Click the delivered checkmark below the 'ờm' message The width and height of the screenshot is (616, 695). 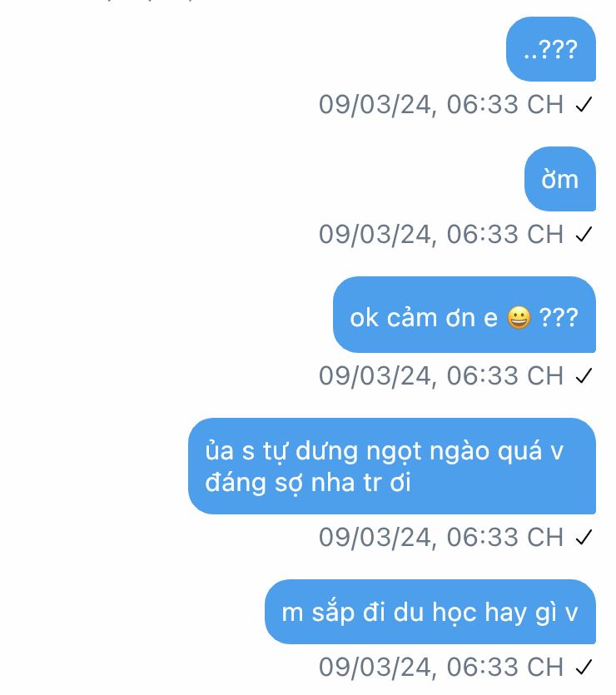pos(584,235)
